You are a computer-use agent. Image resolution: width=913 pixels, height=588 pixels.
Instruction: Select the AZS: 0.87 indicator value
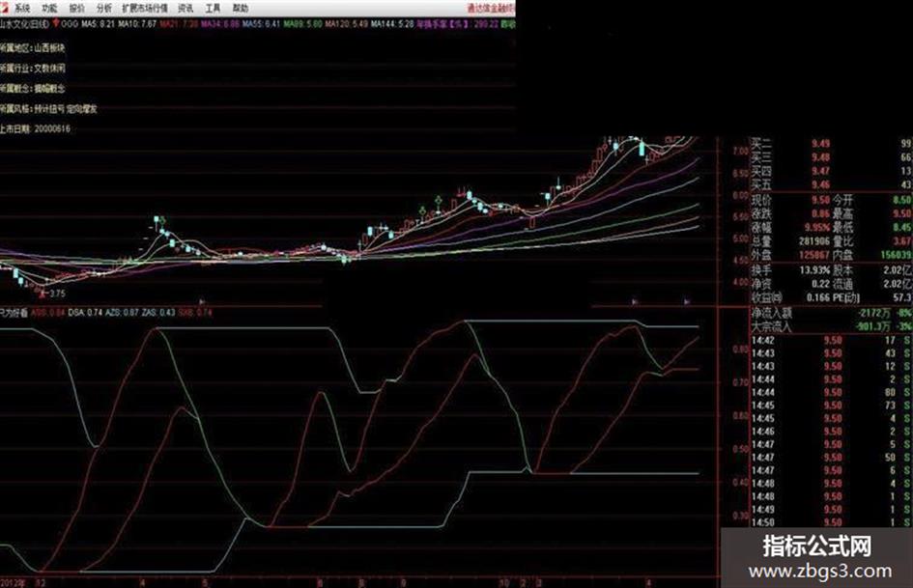tap(123, 313)
